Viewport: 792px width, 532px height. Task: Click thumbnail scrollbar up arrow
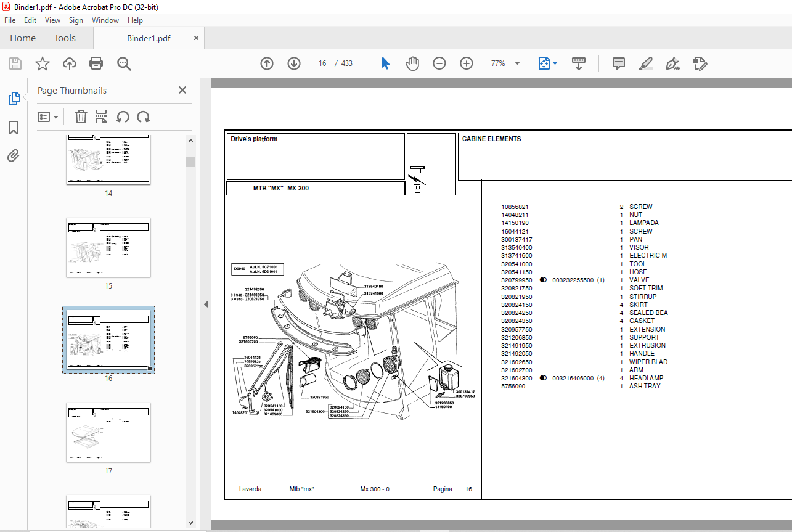coord(191,141)
